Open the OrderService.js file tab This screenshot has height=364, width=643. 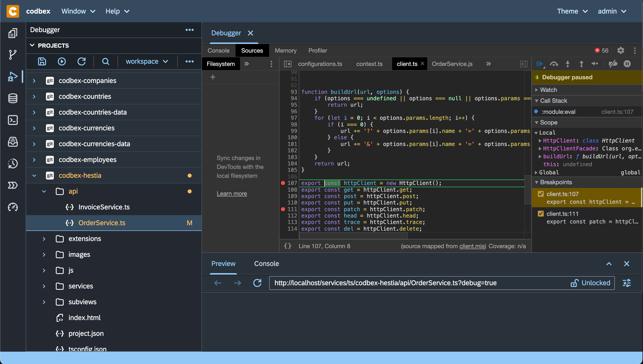click(452, 64)
